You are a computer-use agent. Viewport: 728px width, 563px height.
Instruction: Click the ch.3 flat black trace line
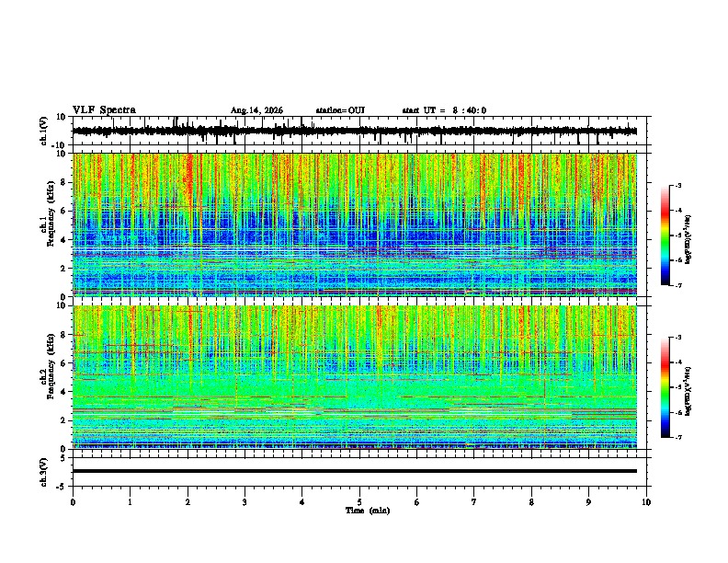355,471
